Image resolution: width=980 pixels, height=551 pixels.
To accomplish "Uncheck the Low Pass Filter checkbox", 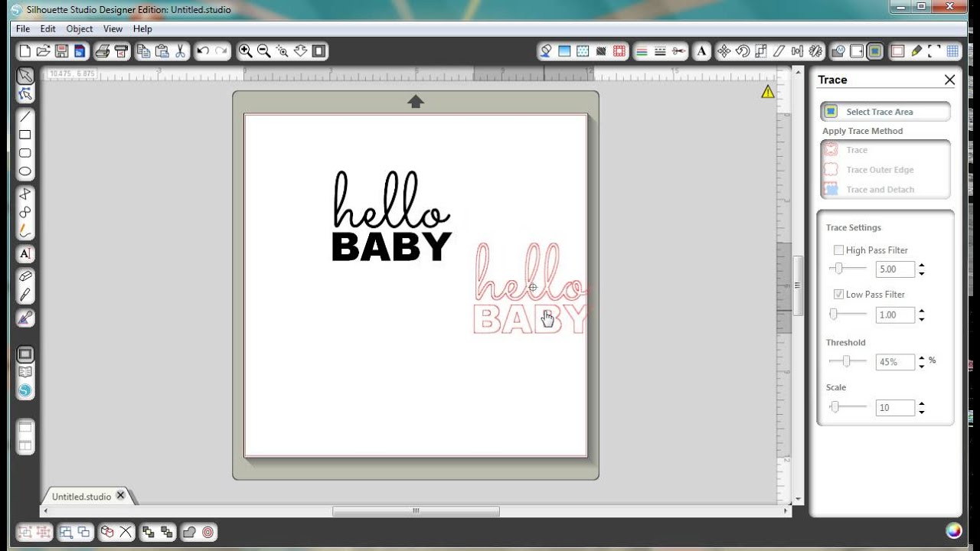I will coord(838,295).
